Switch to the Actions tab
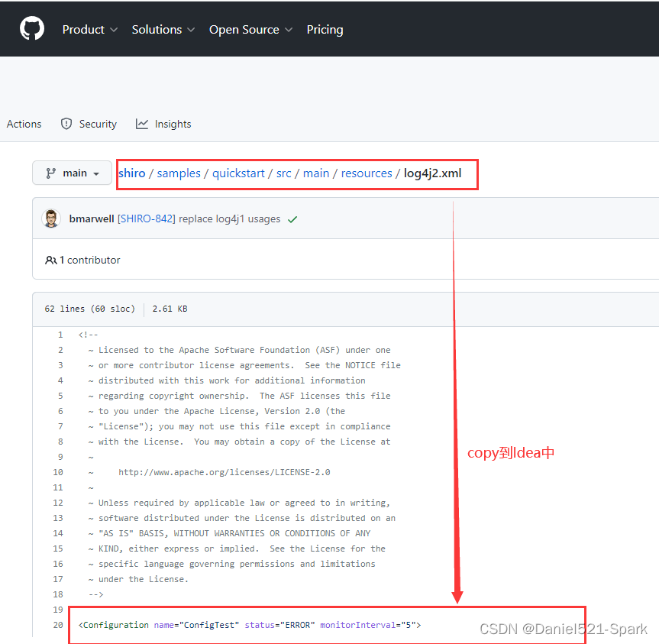This screenshot has width=659, height=644. pos(24,124)
